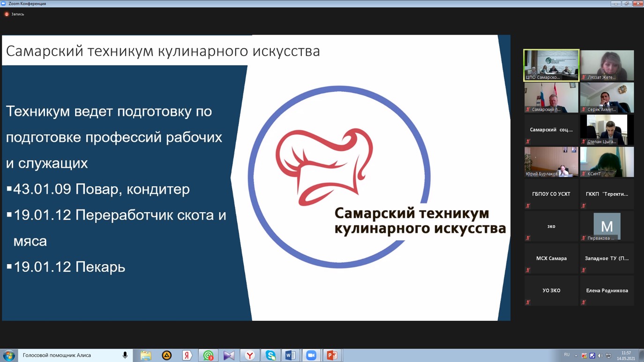This screenshot has height=362, width=644.
Task: Open File Explorer from the taskbar
Action: tap(146, 355)
